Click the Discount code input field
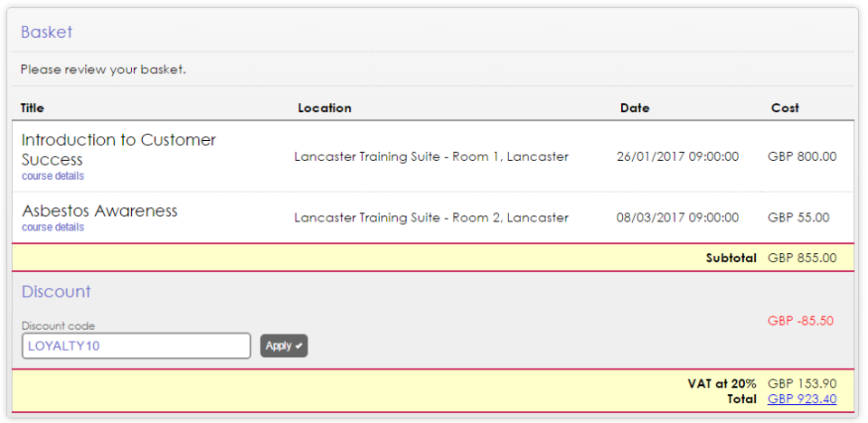This screenshot has height=423, width=868. point(136,345)
